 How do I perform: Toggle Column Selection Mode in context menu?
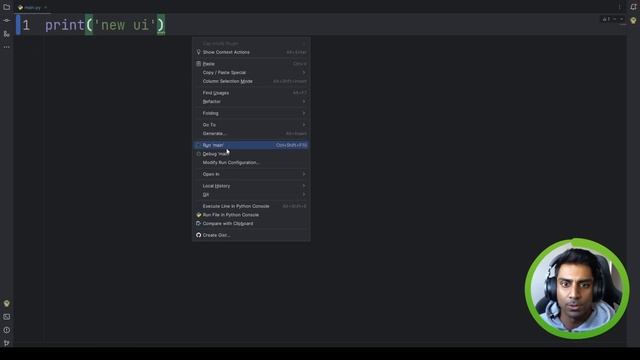[251, 81]
